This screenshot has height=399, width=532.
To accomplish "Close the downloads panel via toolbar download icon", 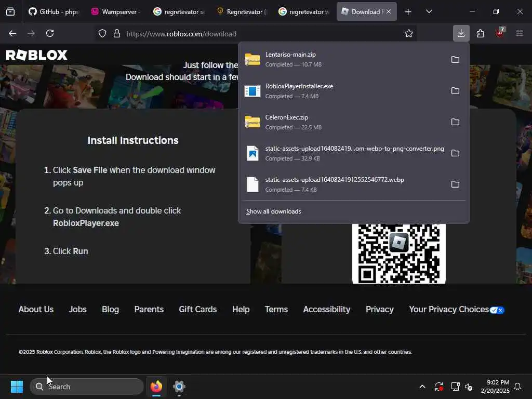I will pyautogui.click(x=461, y=33).
